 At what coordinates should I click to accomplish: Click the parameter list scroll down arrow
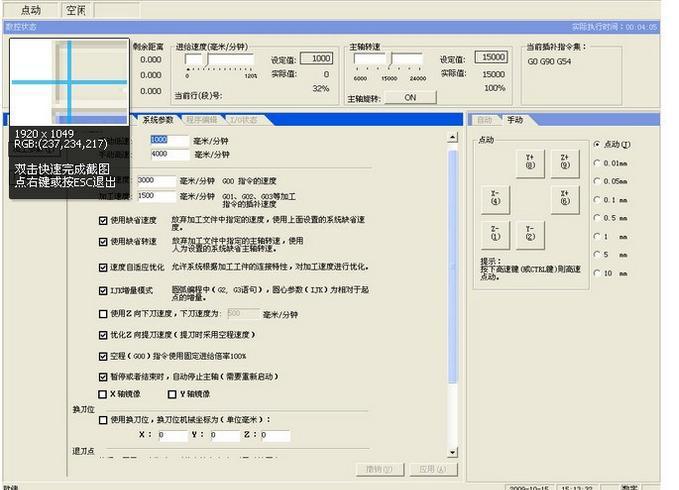point(453,452)
